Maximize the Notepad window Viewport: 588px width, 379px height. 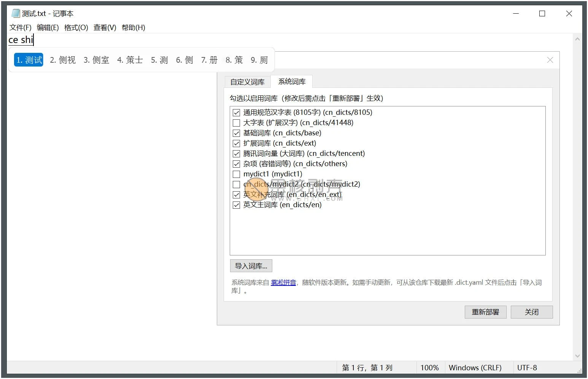coord(542,13)
